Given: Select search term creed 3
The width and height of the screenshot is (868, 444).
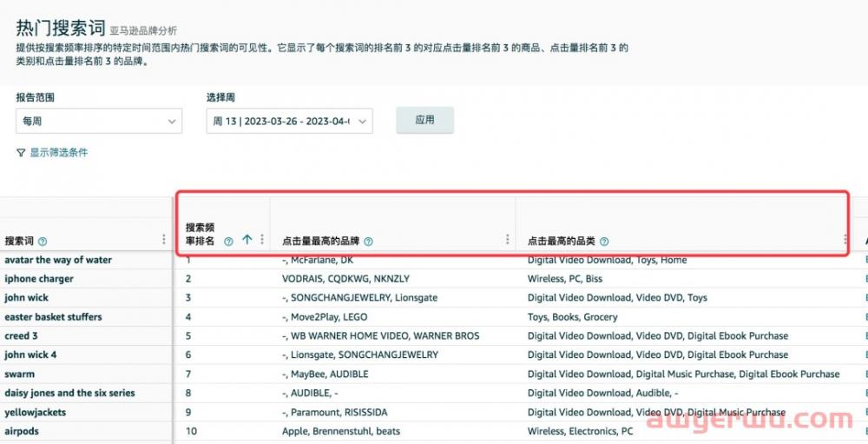Looking at the screenshot, I should 21,336.
